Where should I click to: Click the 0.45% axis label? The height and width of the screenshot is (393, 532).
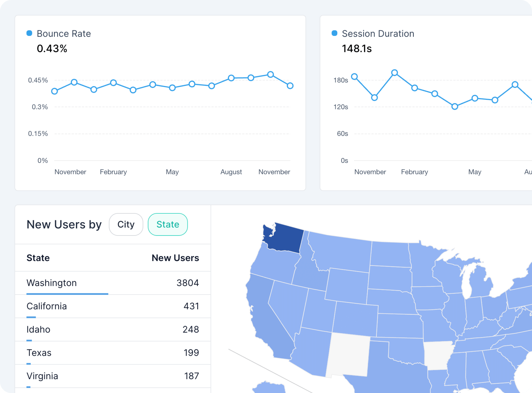(x=38, y=80)
